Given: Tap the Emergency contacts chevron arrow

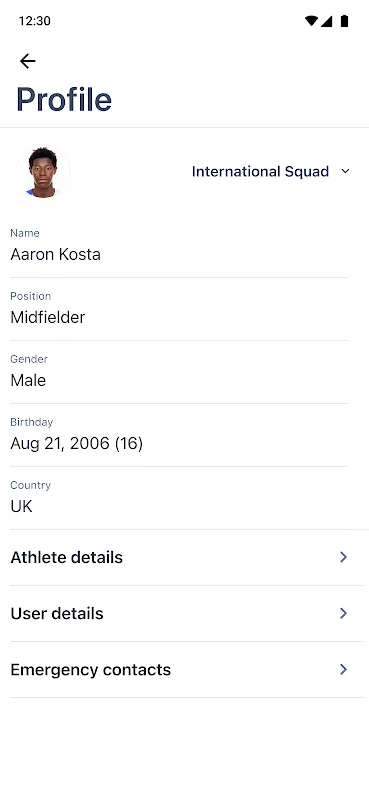Looking at the screenshot, I should (x=343, y=669).
